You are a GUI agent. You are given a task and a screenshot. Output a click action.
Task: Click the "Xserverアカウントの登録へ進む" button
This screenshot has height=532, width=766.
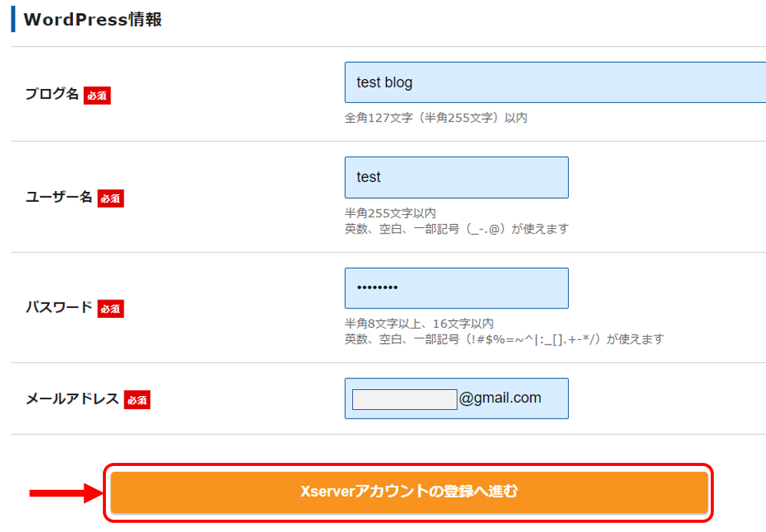click(409, 492)
